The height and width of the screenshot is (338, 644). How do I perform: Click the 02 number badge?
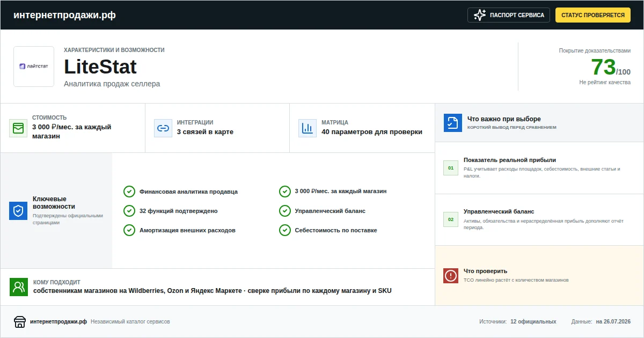451,219
